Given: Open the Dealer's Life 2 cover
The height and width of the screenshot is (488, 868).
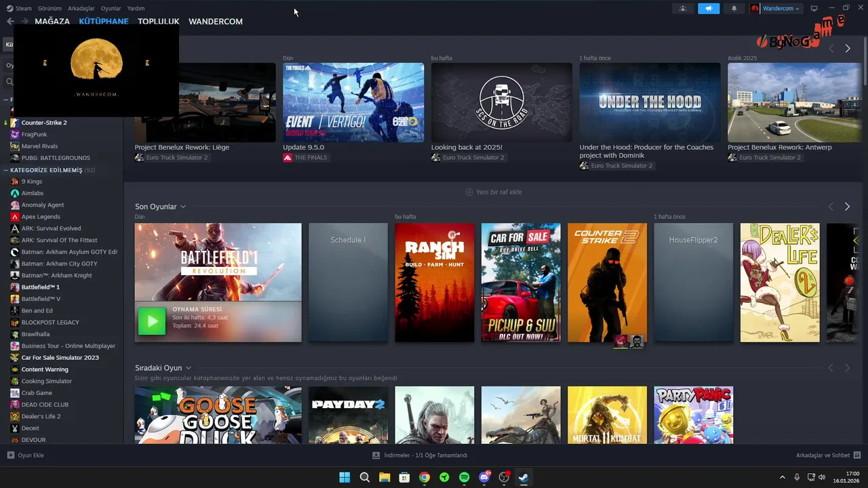Looking at the screenshot, I should pos(780,283).
